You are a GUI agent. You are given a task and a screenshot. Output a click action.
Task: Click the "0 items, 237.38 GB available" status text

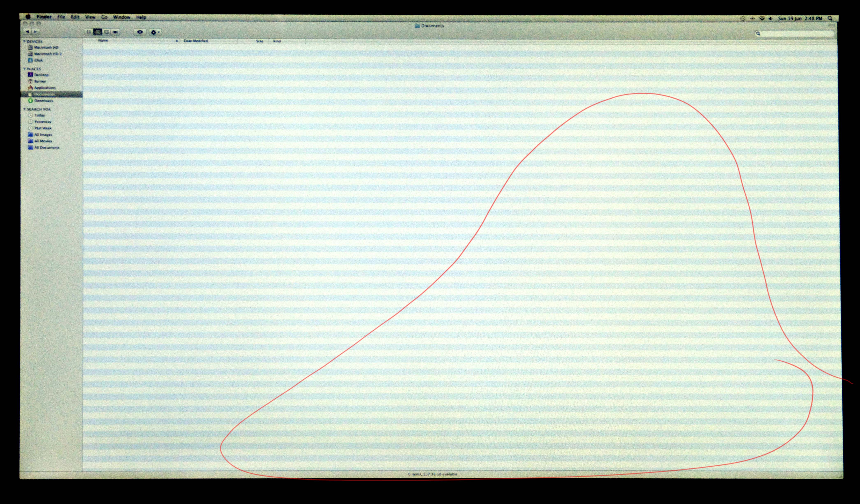432,474
